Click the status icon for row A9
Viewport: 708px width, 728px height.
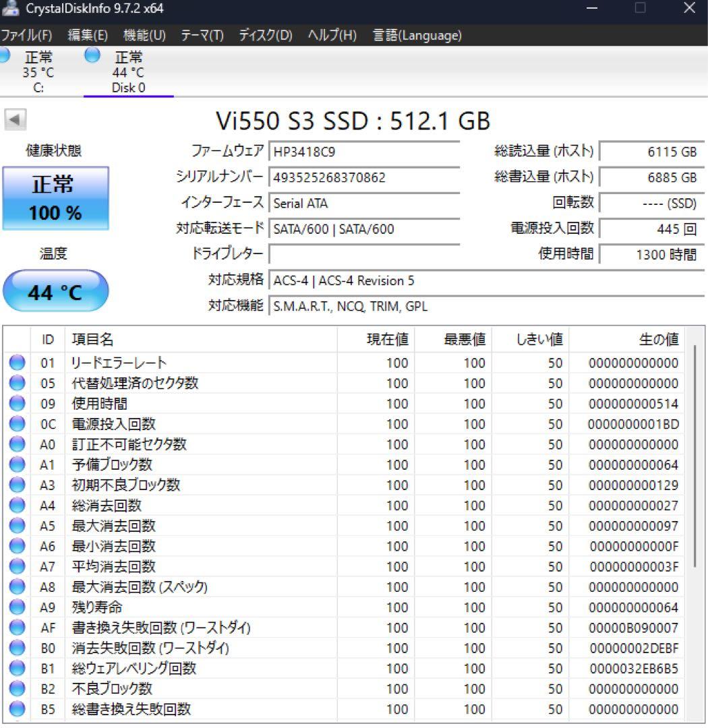click(17, 607)
